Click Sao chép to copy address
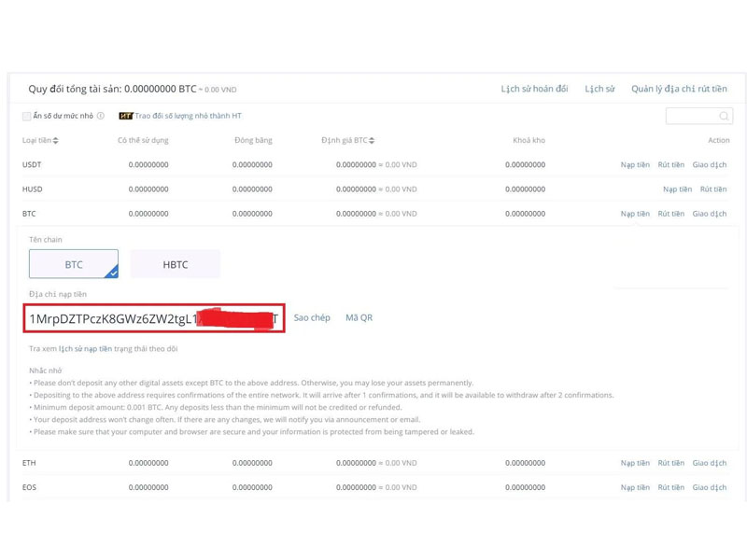The width and height of the screenshot is (747, 560). pyautogui.click(x=312, y=317)
